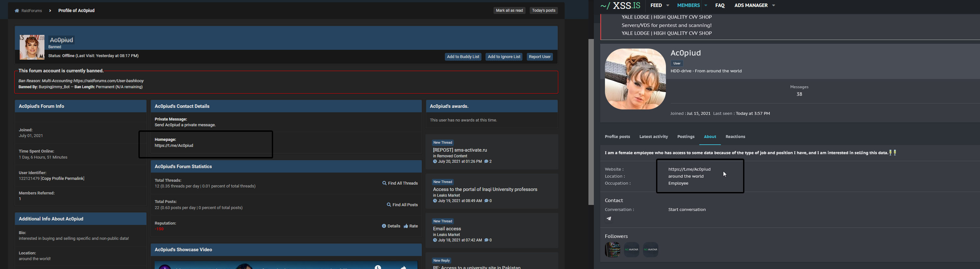Select the date July 20, 2021 at 01:26 PM
The image size is (980, 269).
pos(460,161)
